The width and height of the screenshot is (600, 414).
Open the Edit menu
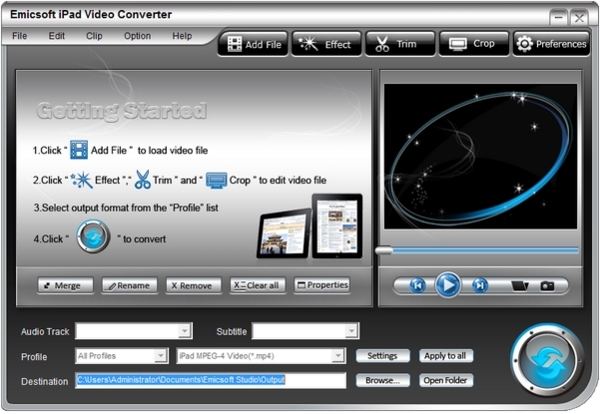(x=57, y=36)
